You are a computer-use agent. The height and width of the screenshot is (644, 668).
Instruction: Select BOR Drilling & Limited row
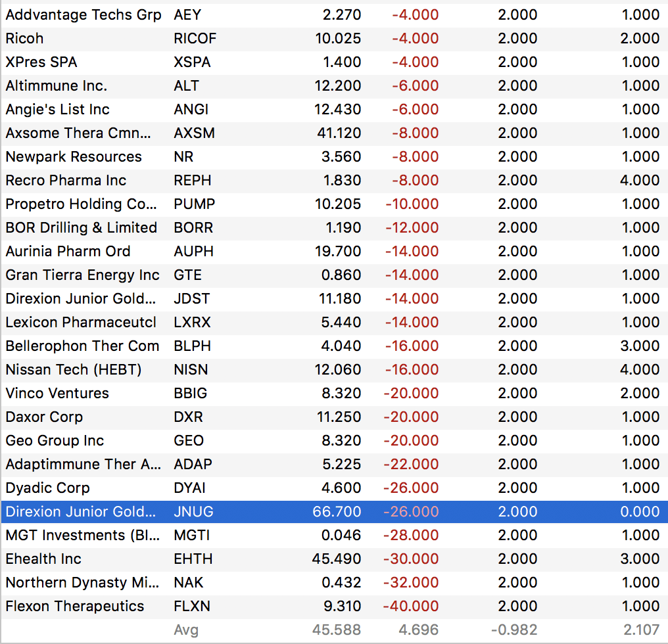(x=335, y=228)
